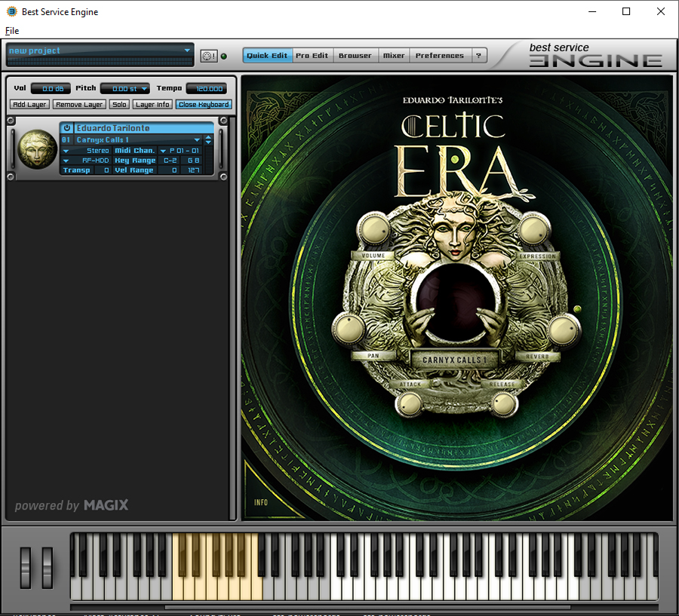Click the Attack knob

tap(409, 404)
